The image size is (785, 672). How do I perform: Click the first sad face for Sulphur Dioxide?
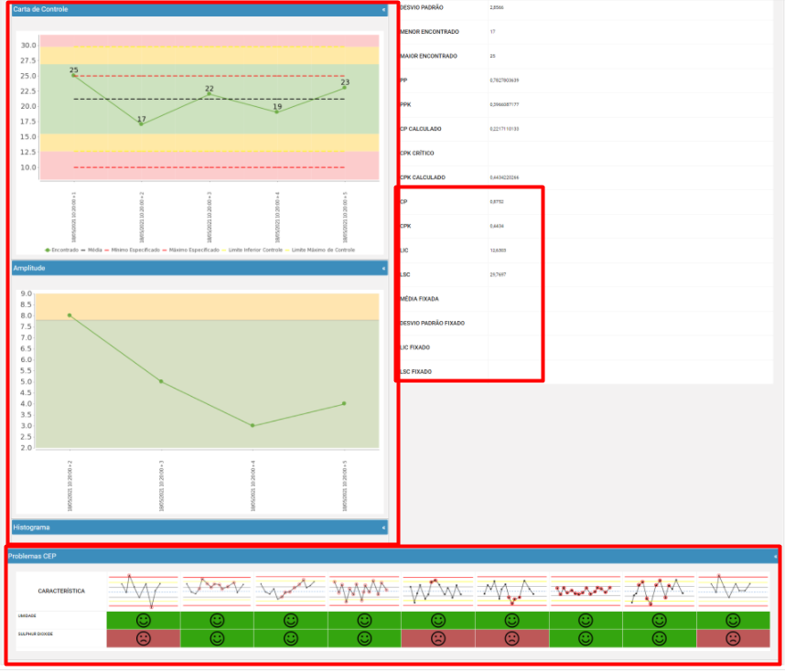coord(143,639)
